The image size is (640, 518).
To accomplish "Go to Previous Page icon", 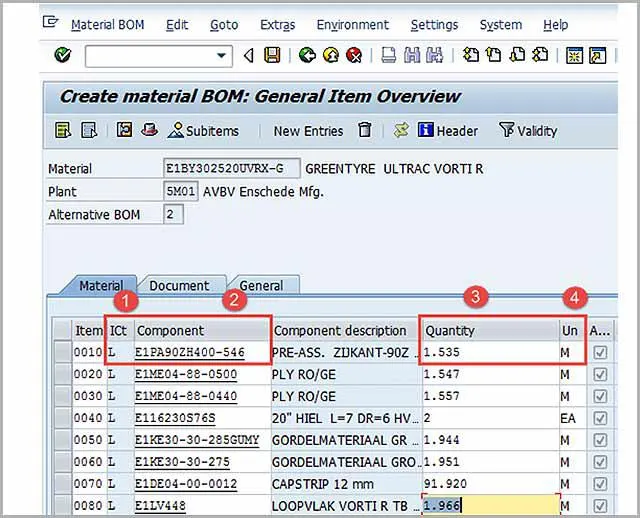I will [x=493, y=55].
